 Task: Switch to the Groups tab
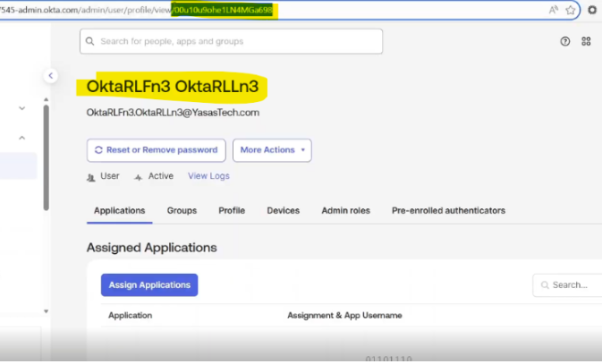pyautogui.click(x=182, y=211)
